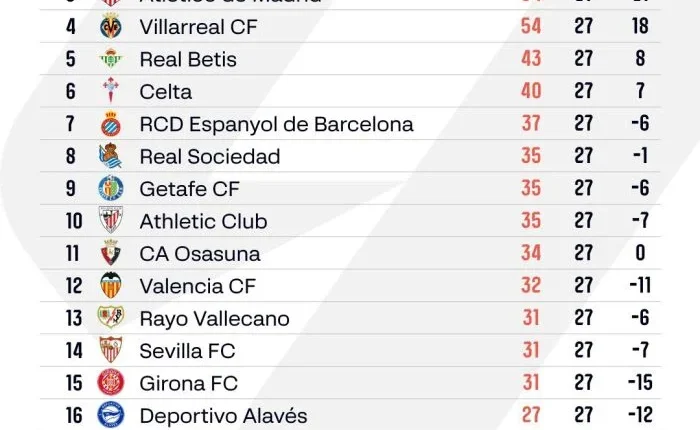Click Celta's 40 points value
The width and height of the screenshot is (700, 430).
pos(531,92)
